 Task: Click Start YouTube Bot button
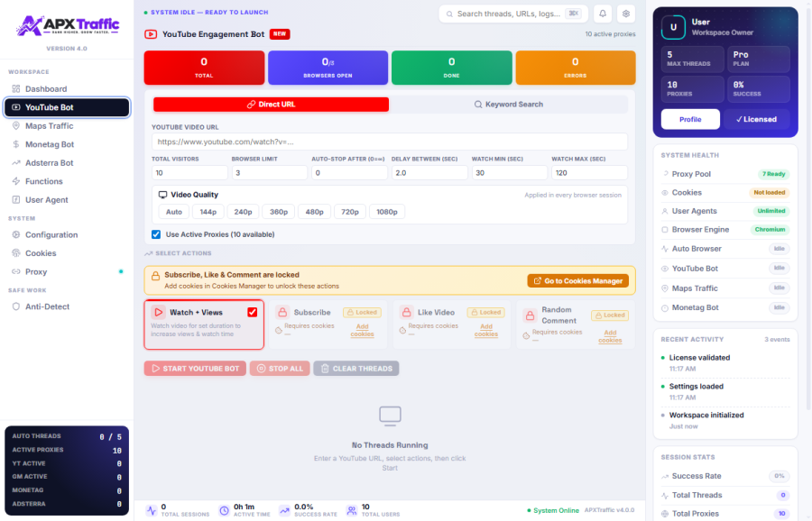pyautogui.click(x=195, y=369)
